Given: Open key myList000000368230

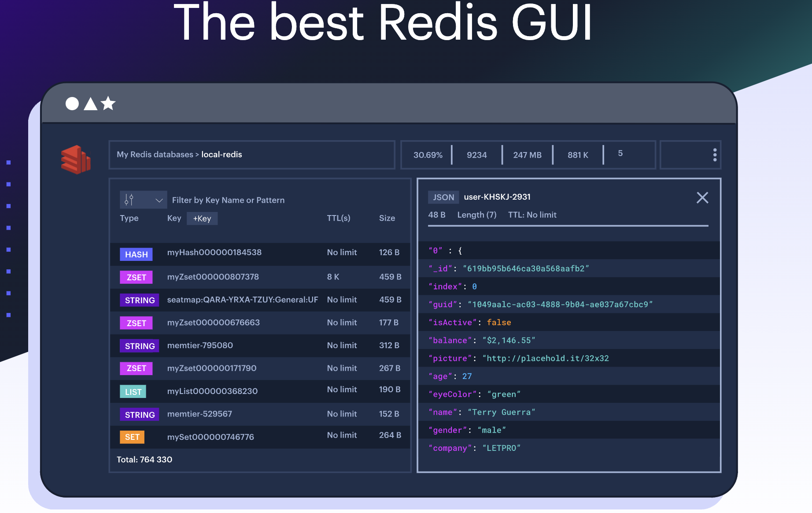Looking at the screenshot, I should pos(212,391).
